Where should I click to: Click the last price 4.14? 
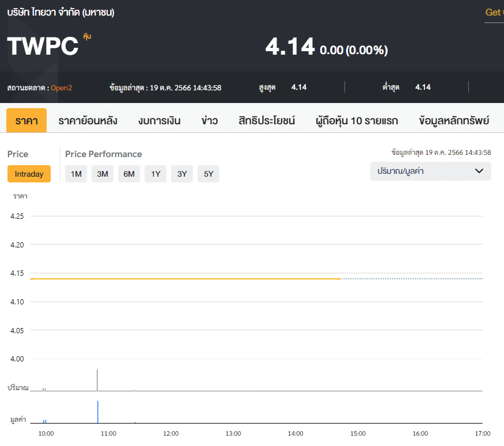[290, 47]
